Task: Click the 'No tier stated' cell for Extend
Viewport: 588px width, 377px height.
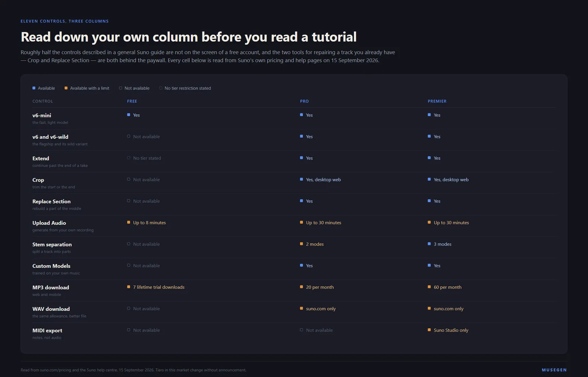Action: click(144, 158)
